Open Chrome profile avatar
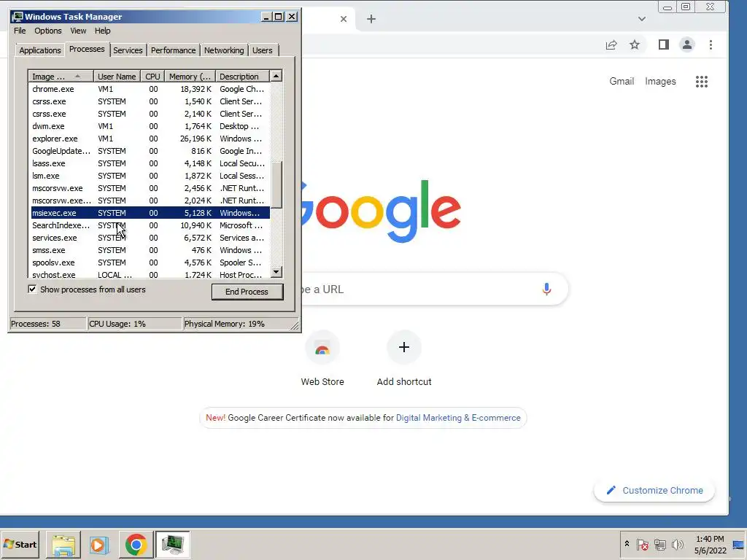Viewport: 747px width, 560px height. (x=687, y=44)
